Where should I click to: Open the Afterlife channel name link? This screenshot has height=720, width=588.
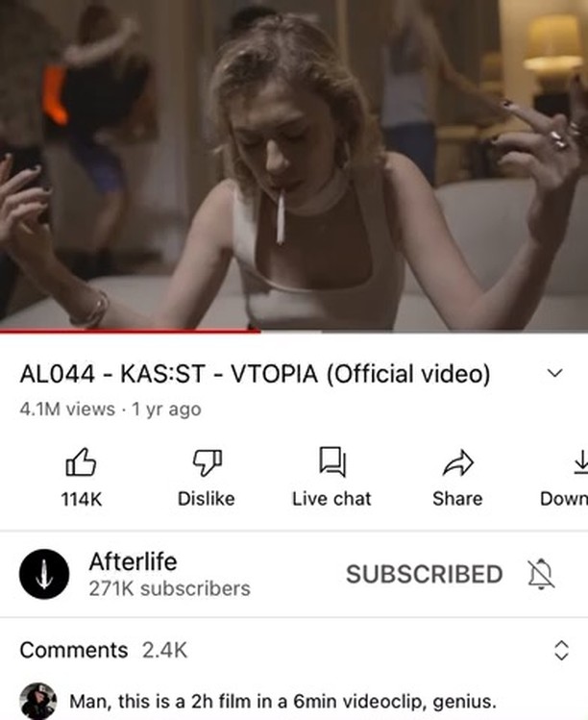pyautogui.click(x=134, y=561)
